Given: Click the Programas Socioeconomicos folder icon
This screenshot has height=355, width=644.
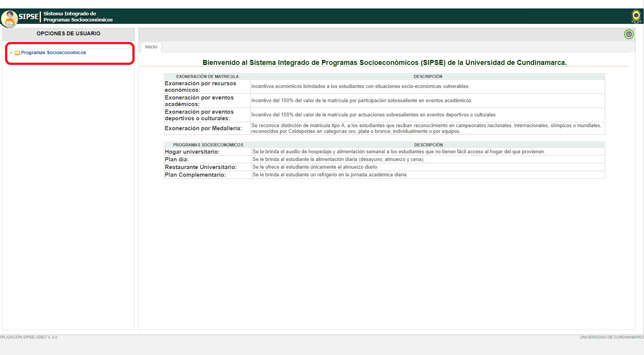Looking at the screenshot, I should tap(17, 53).
